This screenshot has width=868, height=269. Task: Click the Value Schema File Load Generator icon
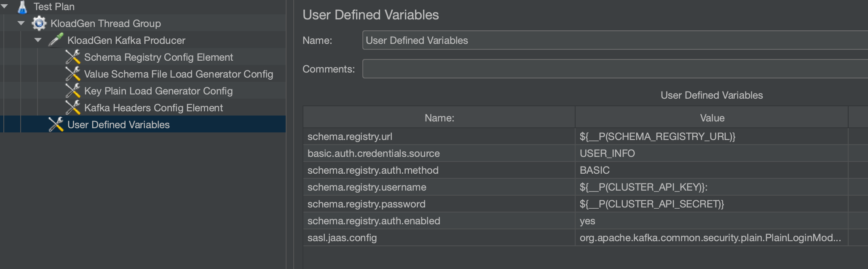pyautogui.click(x=73, y=74)
